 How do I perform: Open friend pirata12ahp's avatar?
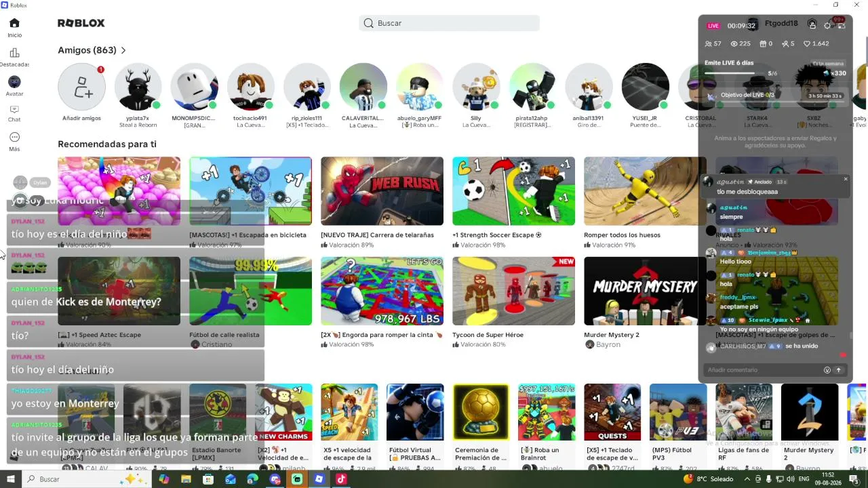(532, 87)
